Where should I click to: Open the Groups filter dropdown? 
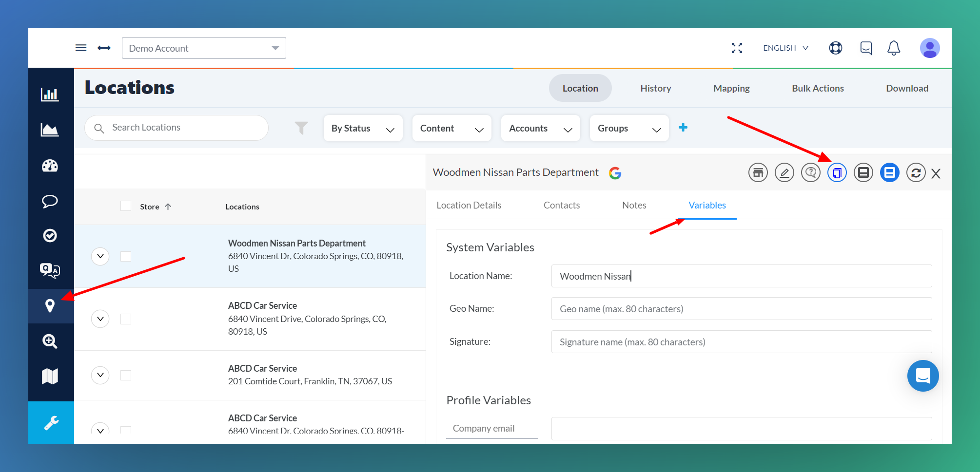point(629,128)
